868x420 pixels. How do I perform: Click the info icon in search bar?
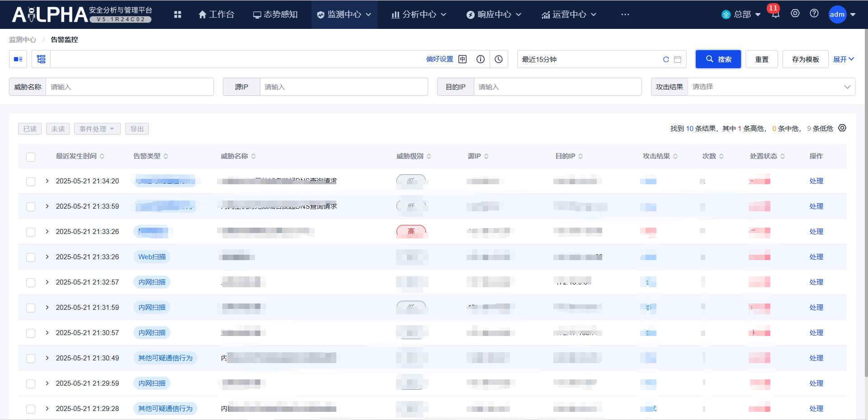[481, 59]
